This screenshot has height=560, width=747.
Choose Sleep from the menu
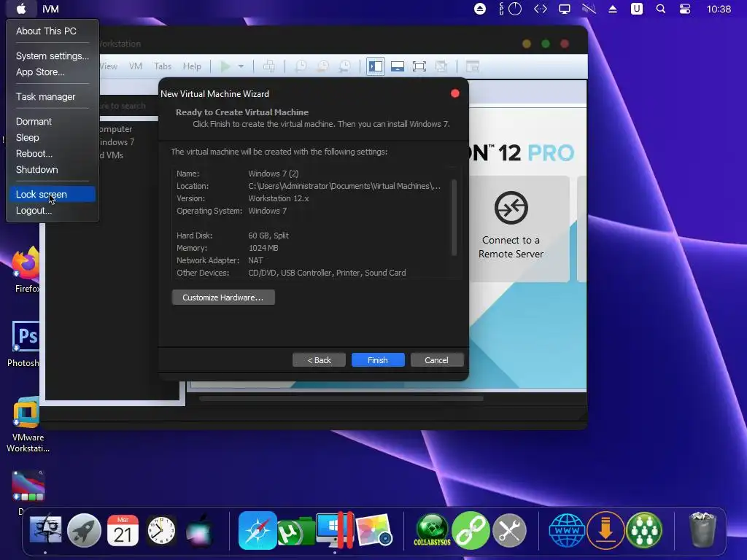pyautogui.click(x=28, y=138)
